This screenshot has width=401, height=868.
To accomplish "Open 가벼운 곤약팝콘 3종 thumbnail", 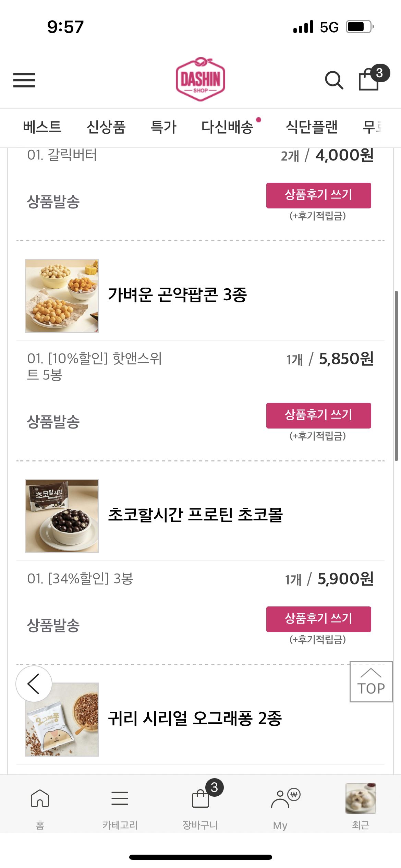I will [62, 296].
